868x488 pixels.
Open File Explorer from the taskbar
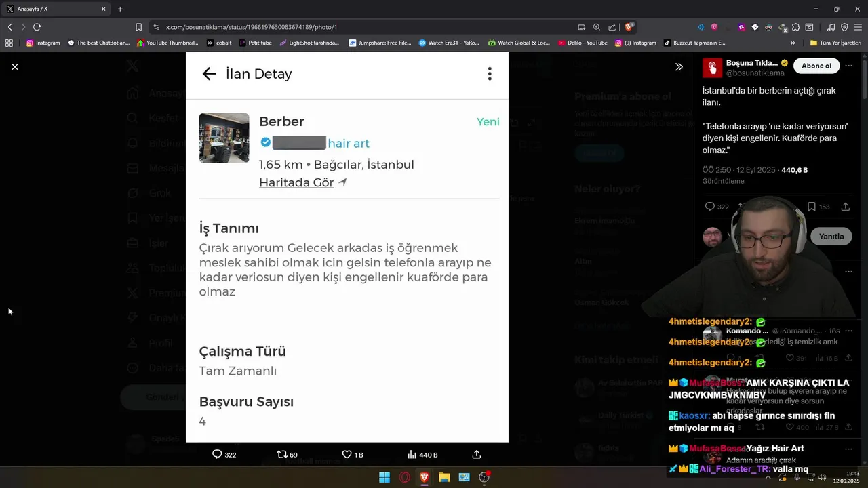pos(444,477)
